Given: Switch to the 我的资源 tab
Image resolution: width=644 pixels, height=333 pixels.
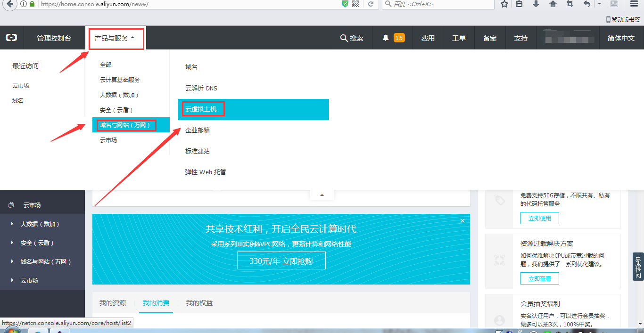Looking at the screenshot, I should click(113, 303).
